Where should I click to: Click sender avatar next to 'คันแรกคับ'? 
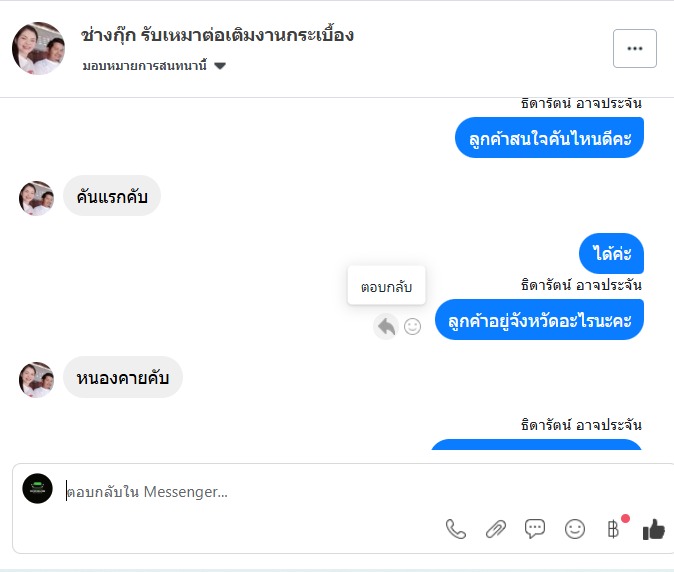click(37, 198)
